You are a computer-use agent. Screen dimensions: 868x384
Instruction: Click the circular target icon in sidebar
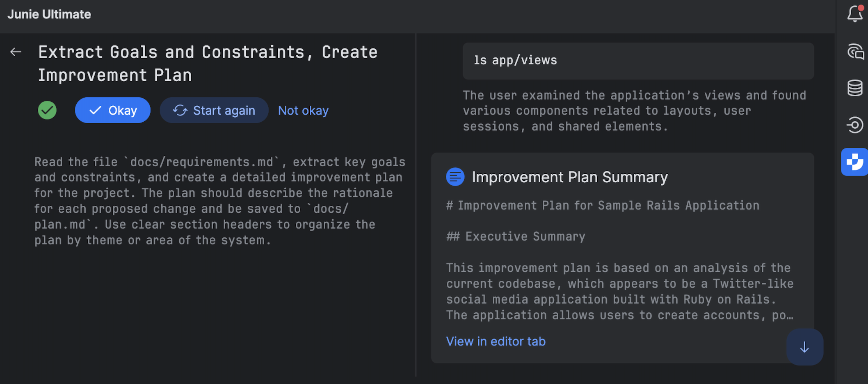(x=855, y=125)
